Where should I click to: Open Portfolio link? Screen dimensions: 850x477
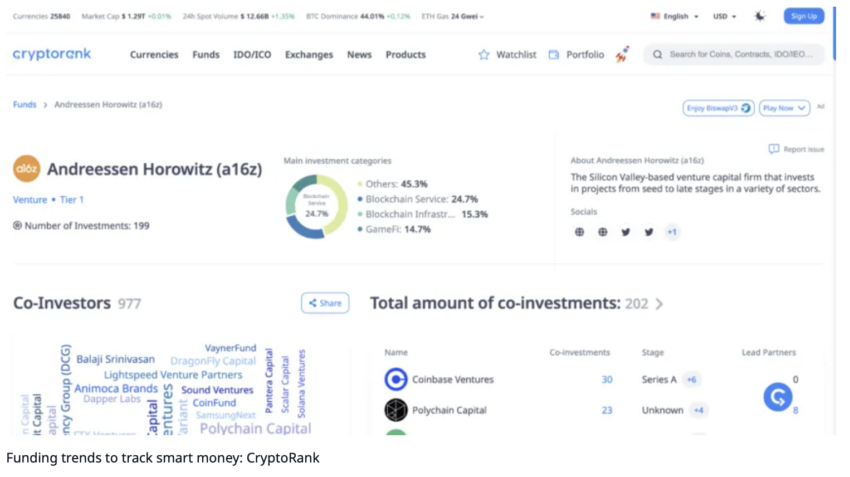click(585, 55)
